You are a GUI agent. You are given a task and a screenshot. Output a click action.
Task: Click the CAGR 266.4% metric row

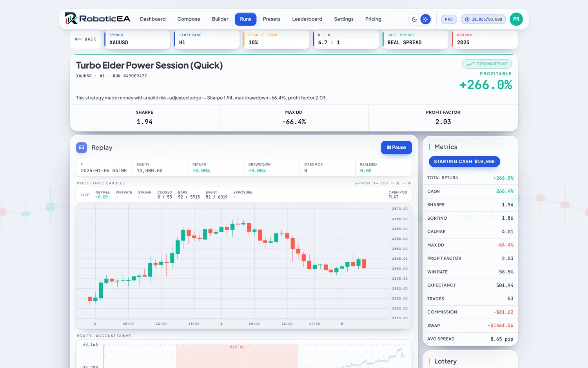pos(470,191)
